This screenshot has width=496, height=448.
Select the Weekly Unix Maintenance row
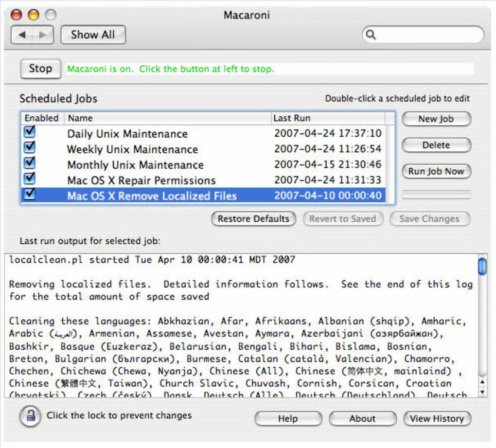(x=203, y=149)
